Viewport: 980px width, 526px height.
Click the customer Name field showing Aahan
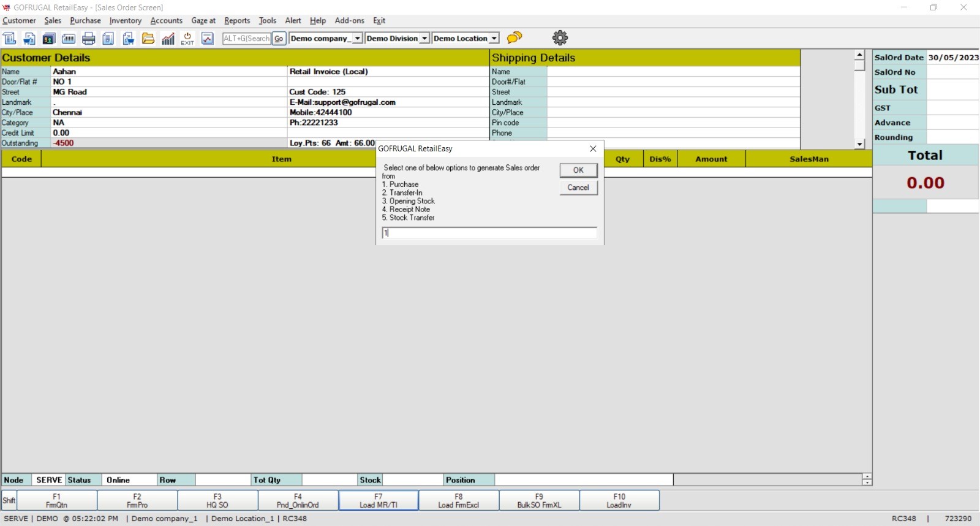tap(169, 72)
